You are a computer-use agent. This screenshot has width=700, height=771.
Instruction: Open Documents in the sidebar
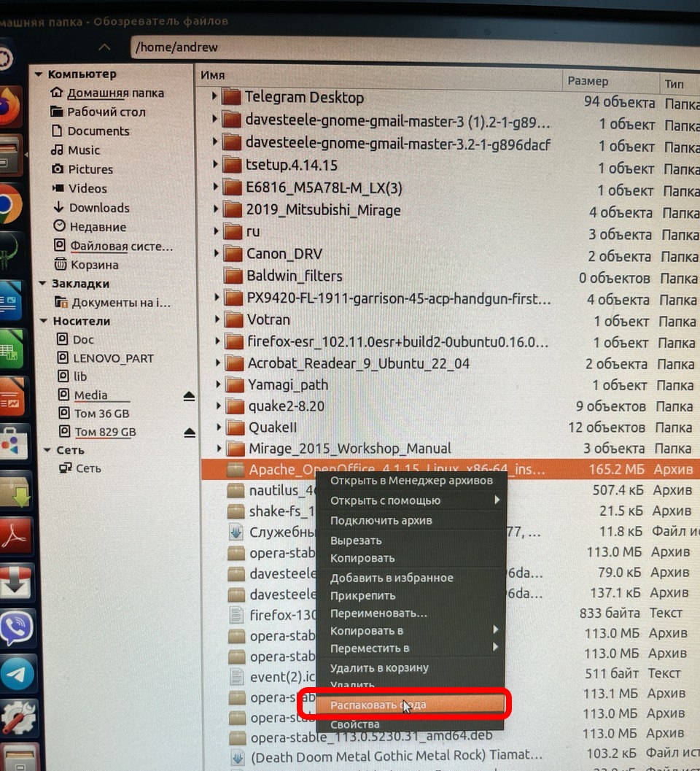(x=98, y=131)
